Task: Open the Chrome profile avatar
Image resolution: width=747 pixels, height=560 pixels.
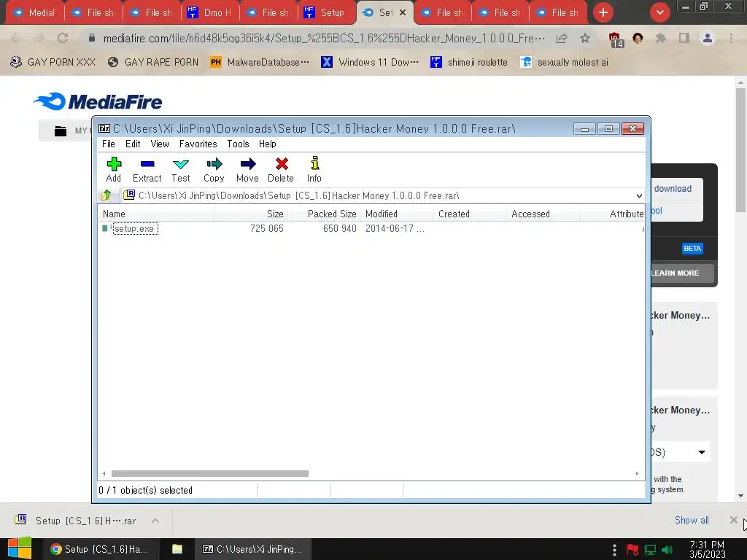Action: click(x=708, y=38)
